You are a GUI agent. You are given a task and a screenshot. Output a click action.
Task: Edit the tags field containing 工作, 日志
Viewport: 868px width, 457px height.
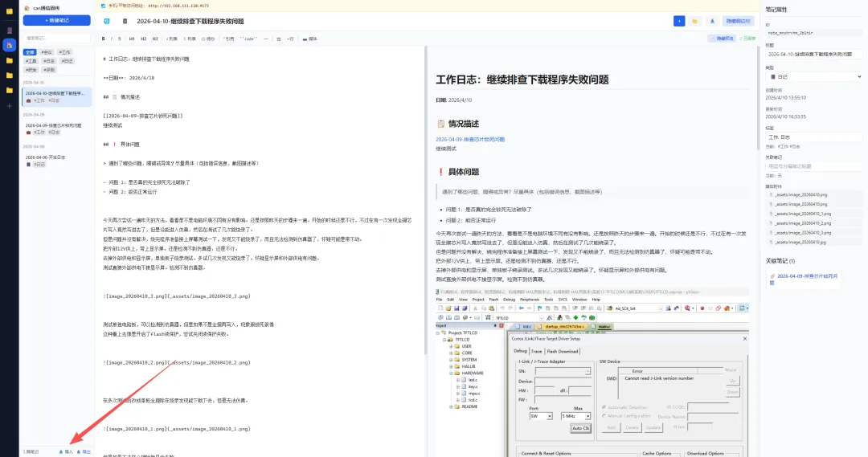[813, 137]
